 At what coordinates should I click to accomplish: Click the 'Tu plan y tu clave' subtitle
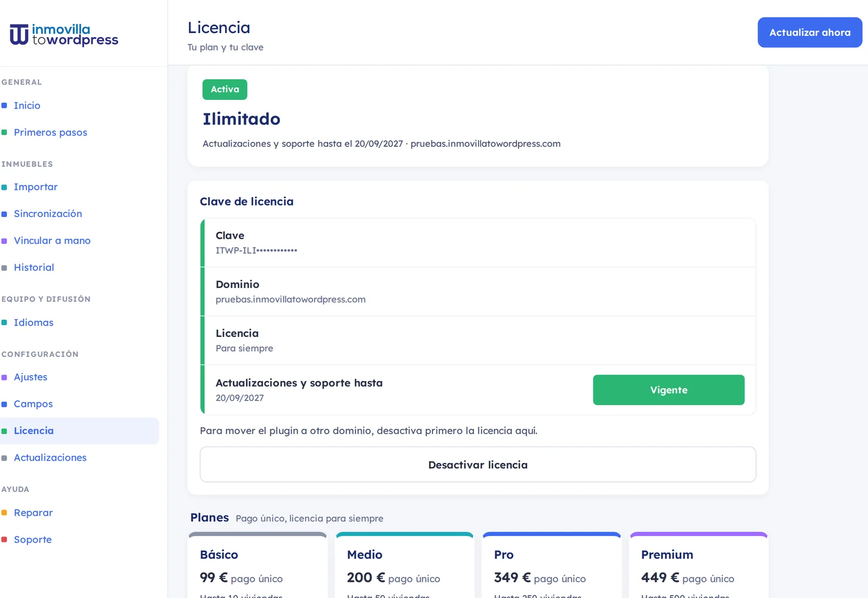pyautogui.click(x=226, y=47)
